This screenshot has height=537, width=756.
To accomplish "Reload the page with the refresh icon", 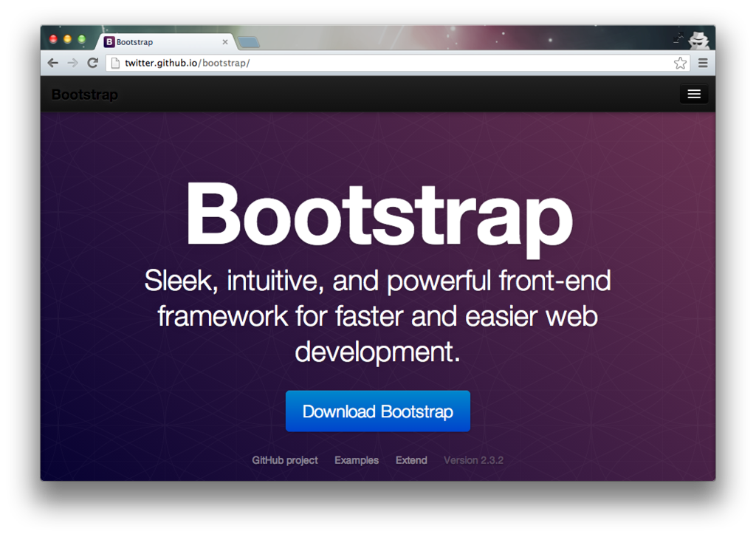I will point(92,63).
